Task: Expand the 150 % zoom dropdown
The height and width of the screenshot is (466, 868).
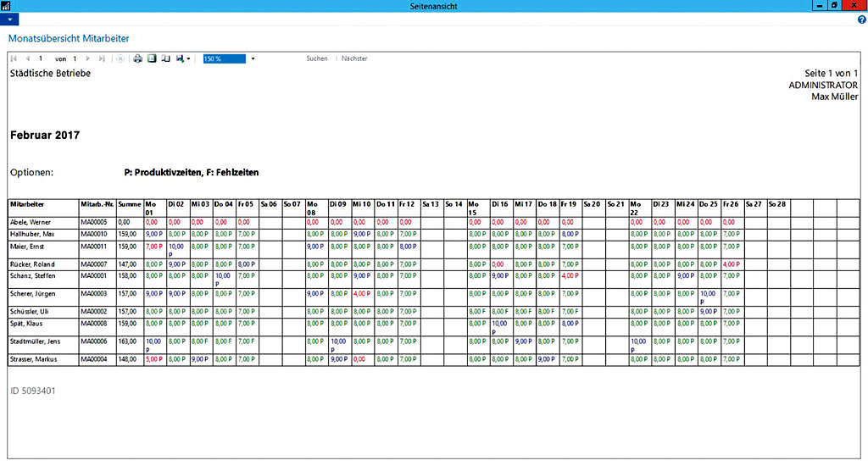Action: [253, 59]
